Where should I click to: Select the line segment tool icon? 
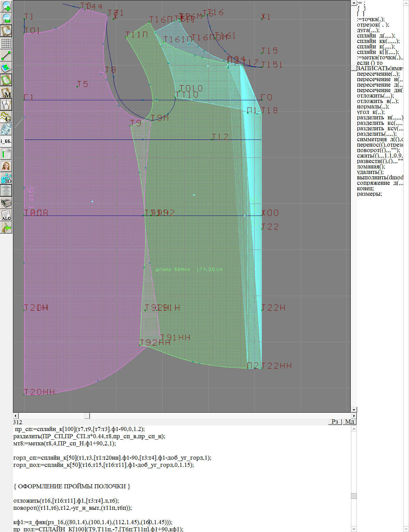tap(6, 55)
